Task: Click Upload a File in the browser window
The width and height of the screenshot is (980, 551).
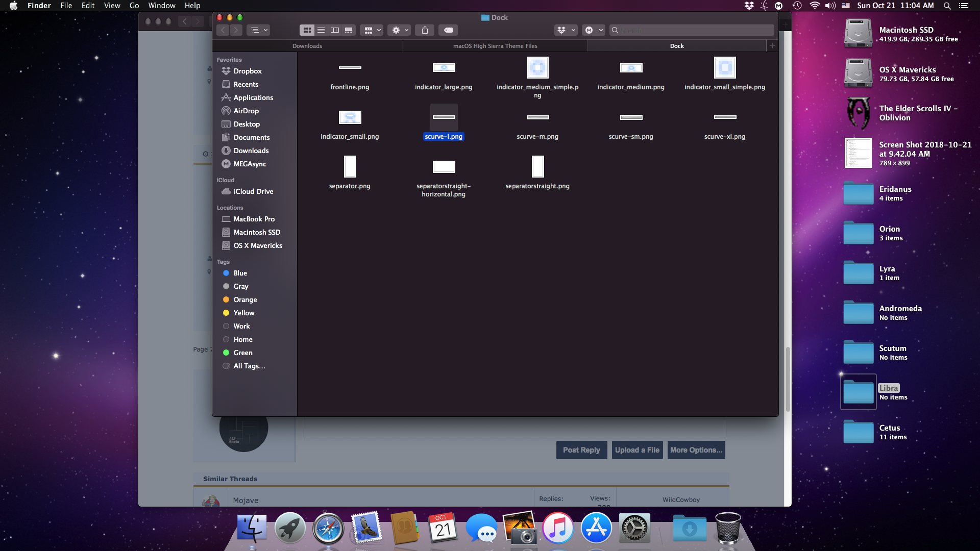Action: pos(637,450)
